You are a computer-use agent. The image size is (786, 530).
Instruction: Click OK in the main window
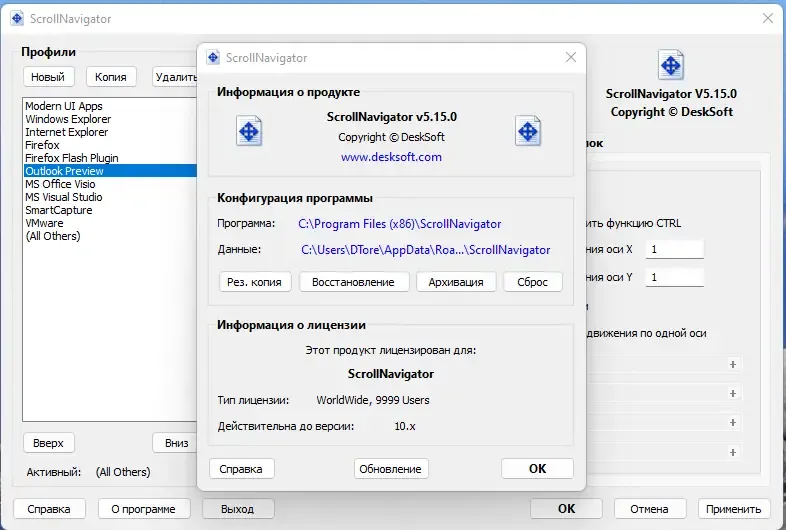[566, 508]
